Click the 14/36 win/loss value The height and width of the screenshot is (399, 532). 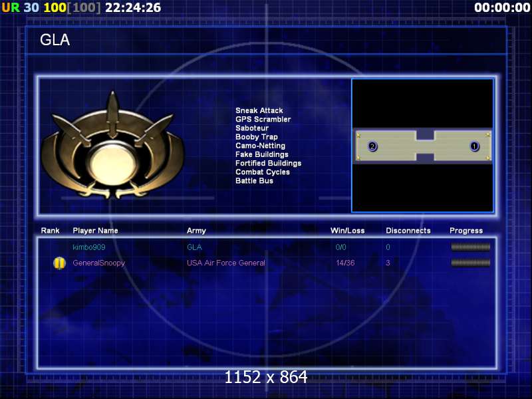click(x=345, y=263)
